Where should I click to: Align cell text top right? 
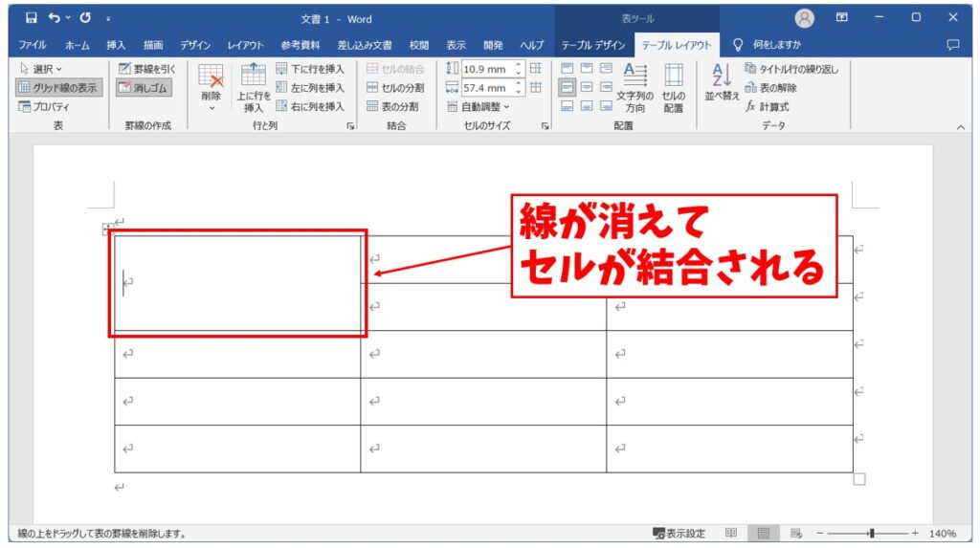(606, 68)
